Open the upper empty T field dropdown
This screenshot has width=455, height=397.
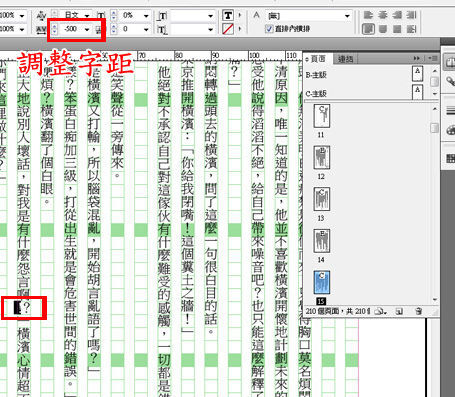pyautogui.click(x=210, y=16)
